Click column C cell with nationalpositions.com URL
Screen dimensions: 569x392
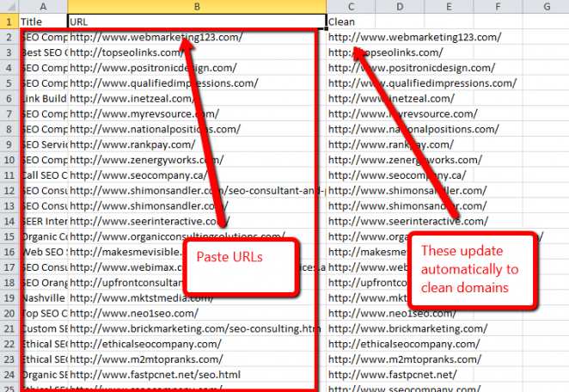click(351, 129)
